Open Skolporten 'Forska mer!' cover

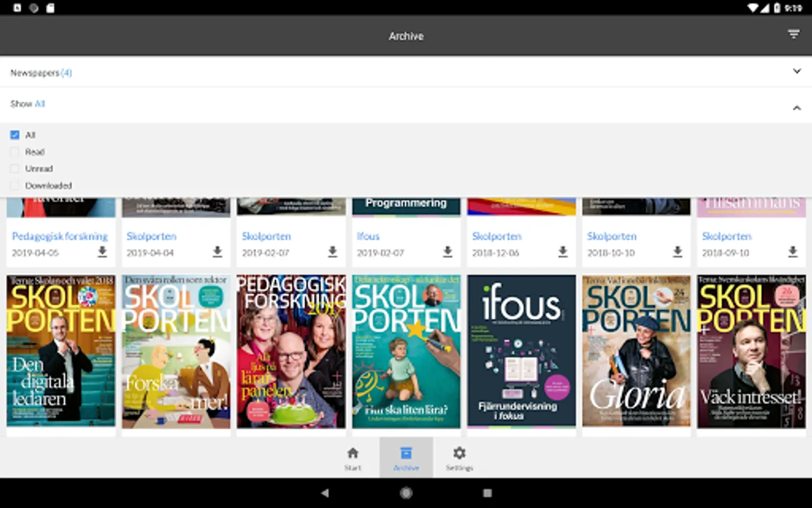(176, 351)
